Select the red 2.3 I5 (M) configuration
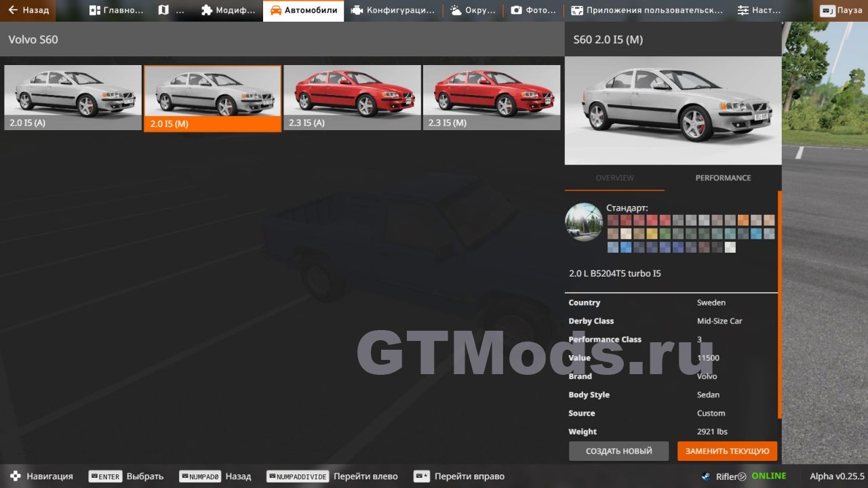The image size is (868, 488). coord(492,98)
